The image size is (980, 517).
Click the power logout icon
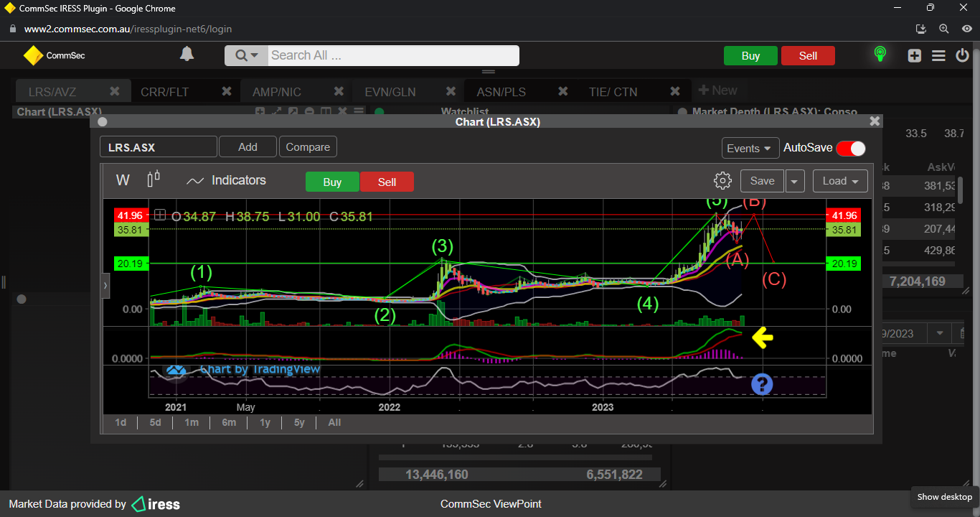point(963,55)
